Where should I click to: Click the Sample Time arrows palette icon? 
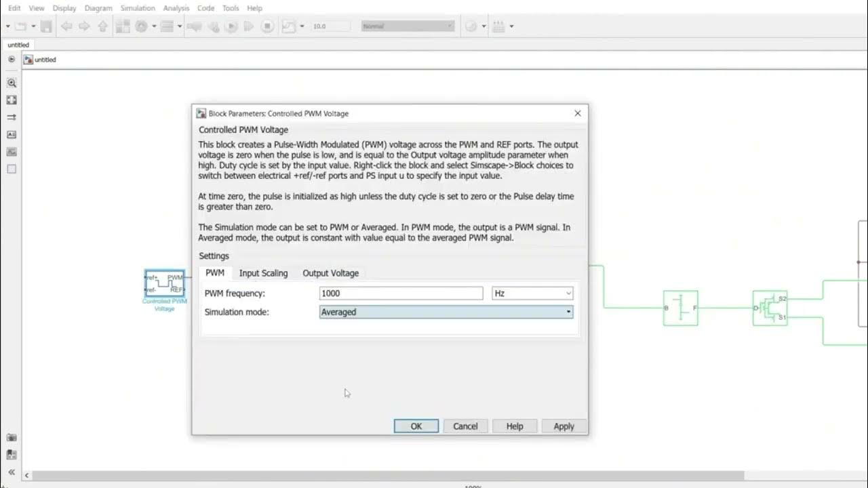[x=12, y=117]
